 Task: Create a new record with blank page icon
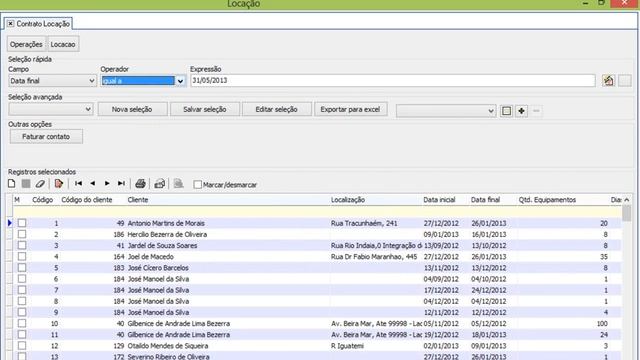pyautogui.click(x=11, y=184)
